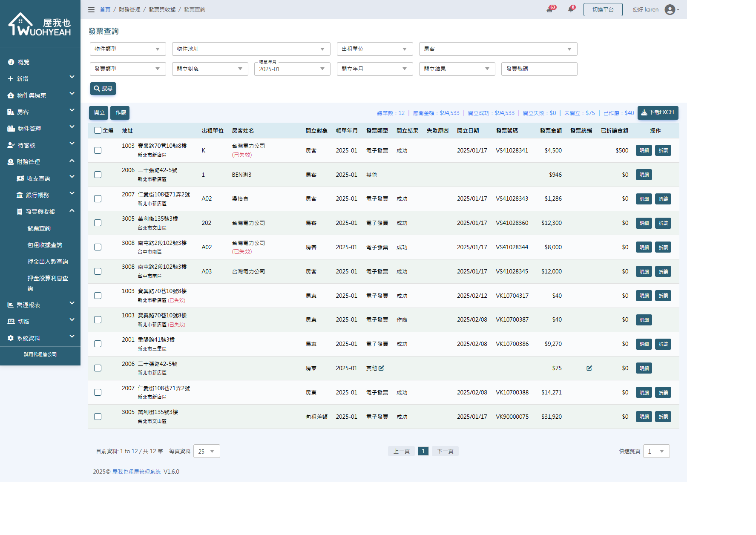Click the hamburger menu icon
The image size is (756, 535).
click(91, 9)
